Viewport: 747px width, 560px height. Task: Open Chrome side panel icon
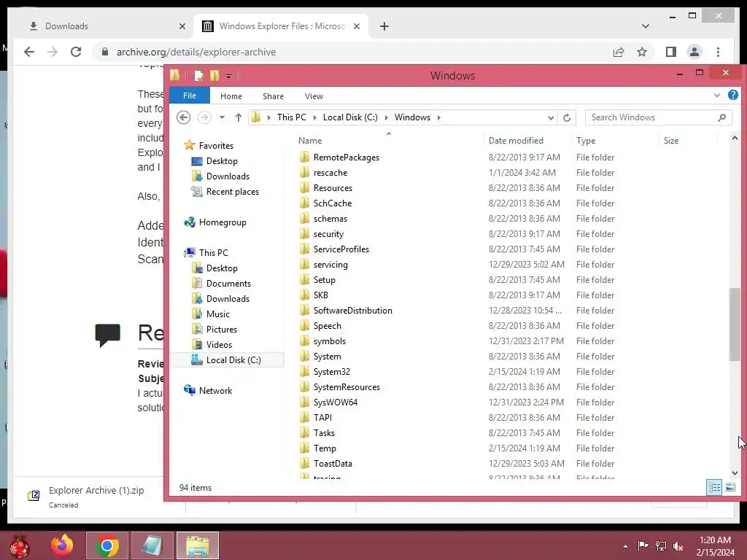coord(671,52)
